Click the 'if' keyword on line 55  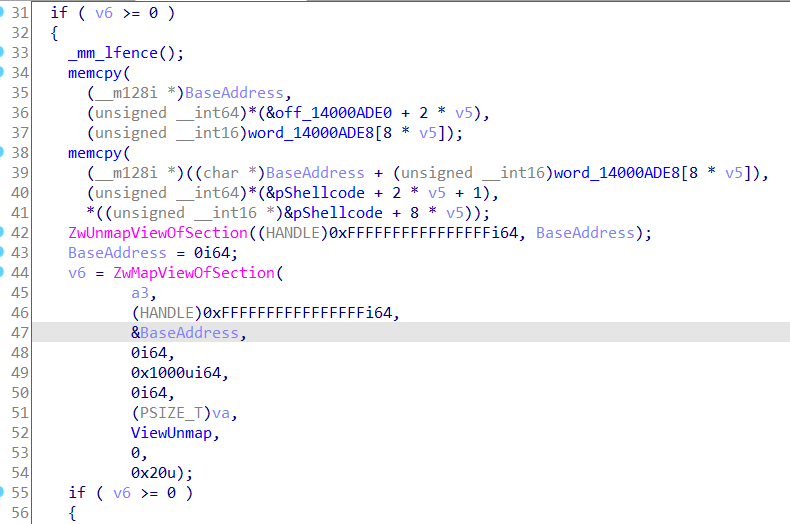point(77,492)
